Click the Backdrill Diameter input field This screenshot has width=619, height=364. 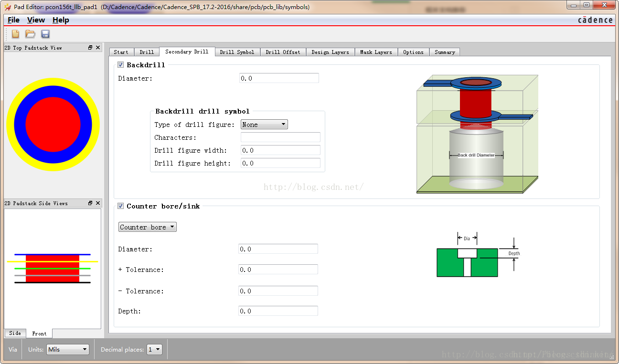(x=279, y=78)
